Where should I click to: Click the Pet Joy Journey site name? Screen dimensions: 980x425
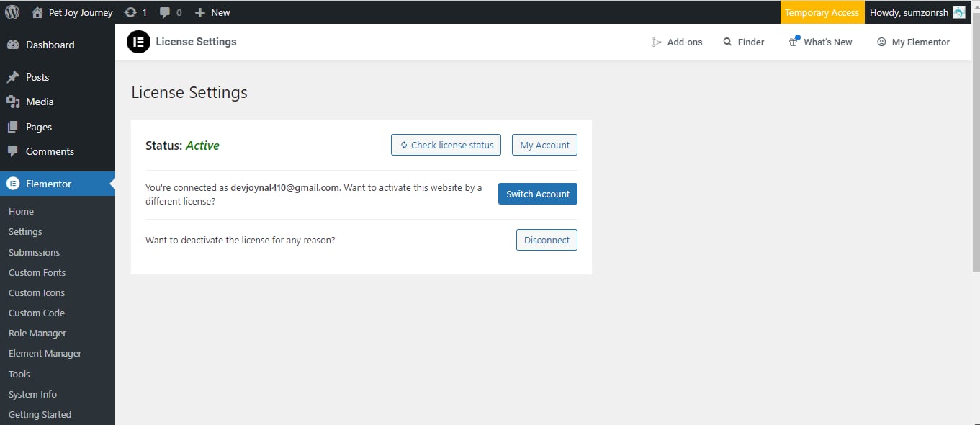coord(81,12)
